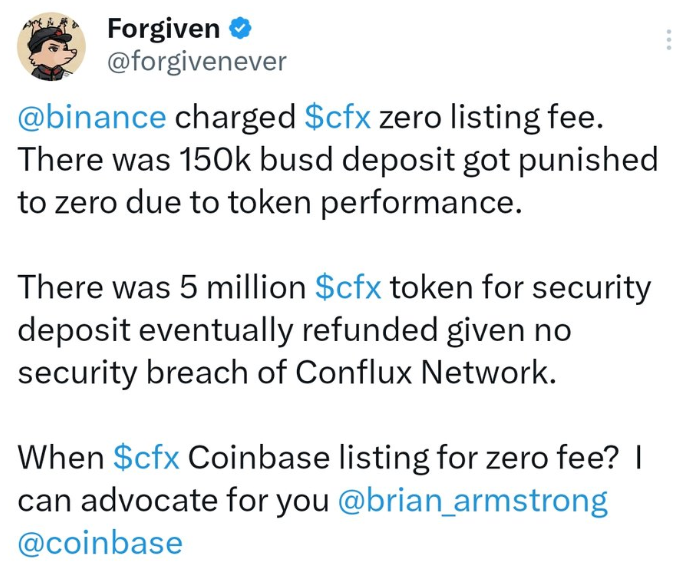Click the 'token for security' text
The image size is (686, 570).
coord(520,288)
